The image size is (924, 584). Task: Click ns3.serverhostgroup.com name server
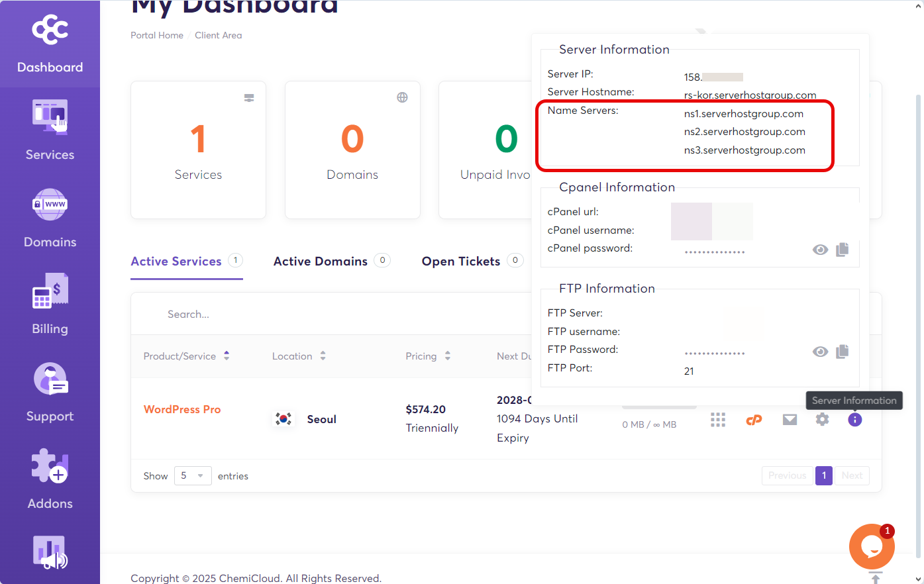[x=744, y=150]
